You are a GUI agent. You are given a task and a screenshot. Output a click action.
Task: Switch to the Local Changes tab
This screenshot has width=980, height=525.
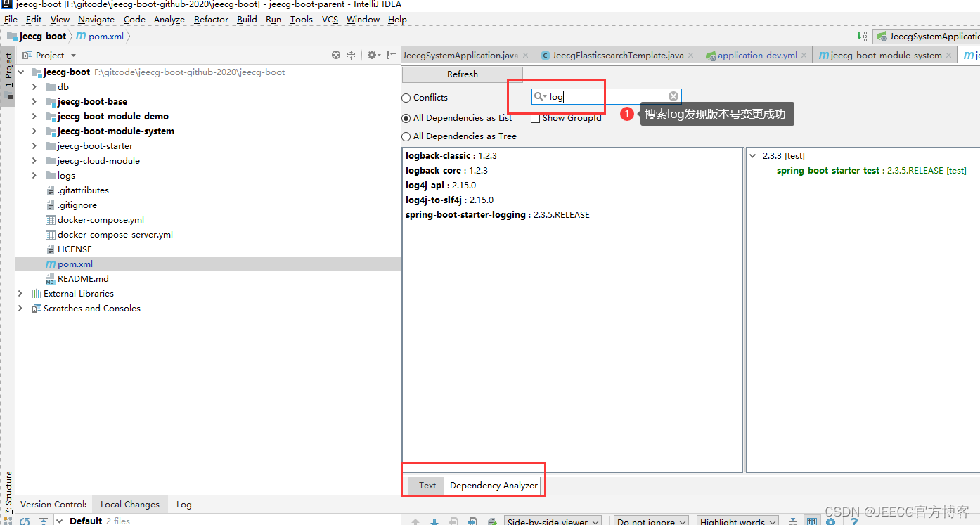pos(130,505)
